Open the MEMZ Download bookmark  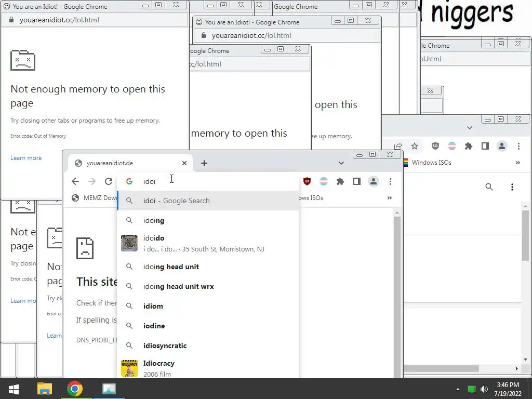point(95,198)
